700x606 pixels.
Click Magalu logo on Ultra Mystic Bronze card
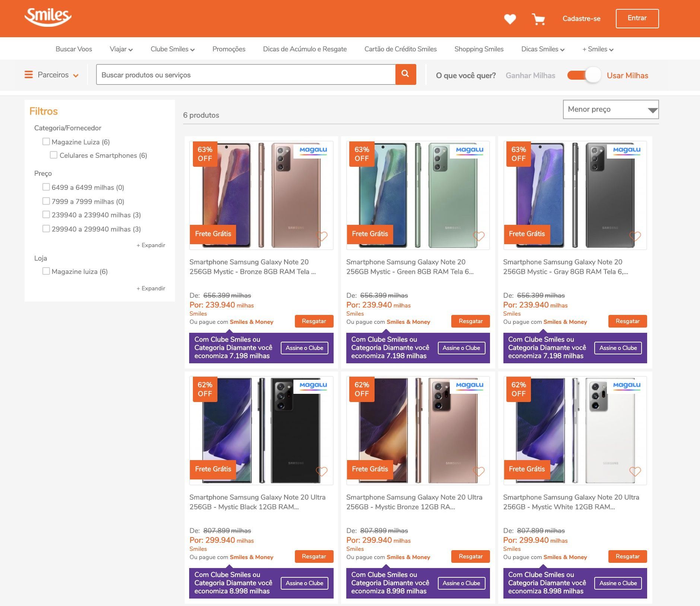(470, 386)
